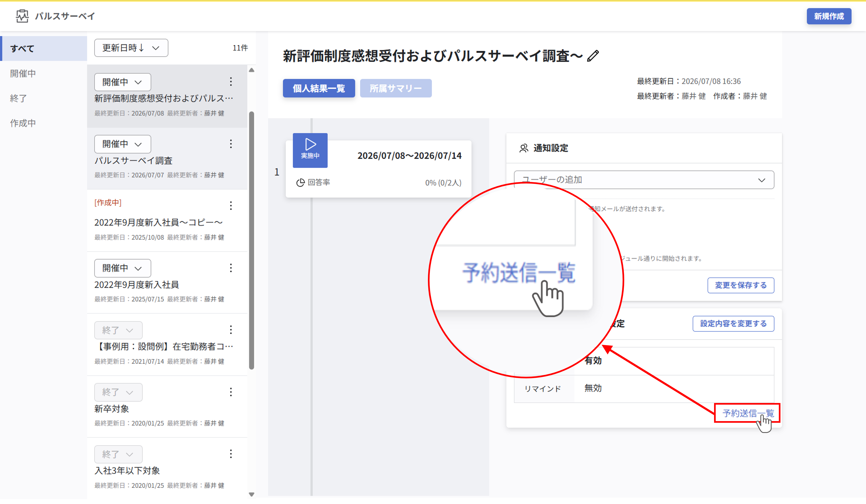Open 開催中 status dropdown for パルスサーベイ調査

click(x=123, y=144)
